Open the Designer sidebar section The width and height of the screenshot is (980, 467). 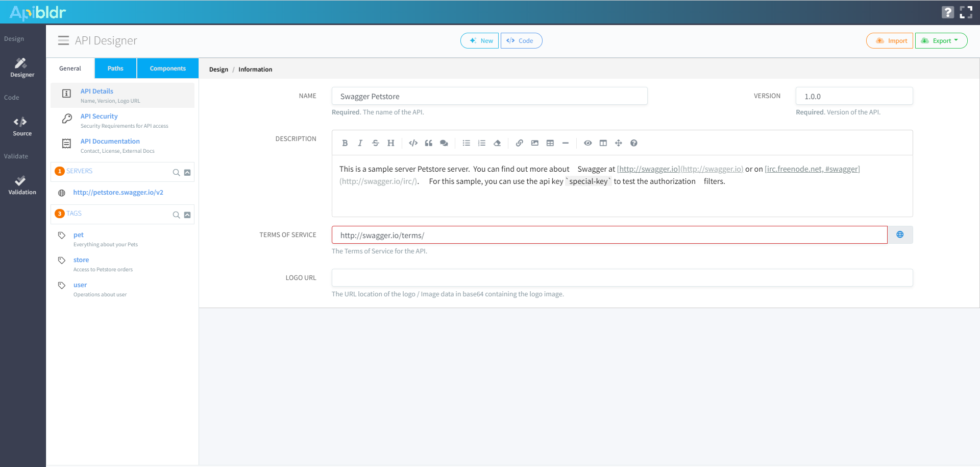(x=22, y=67)
